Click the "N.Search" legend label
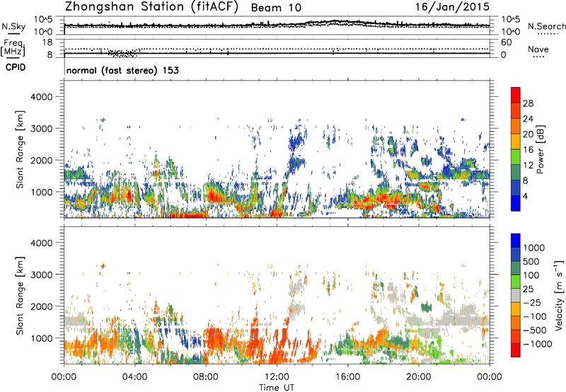Image resolution: width=566 pixels, height=392 pixels. [x=547, y=26]
